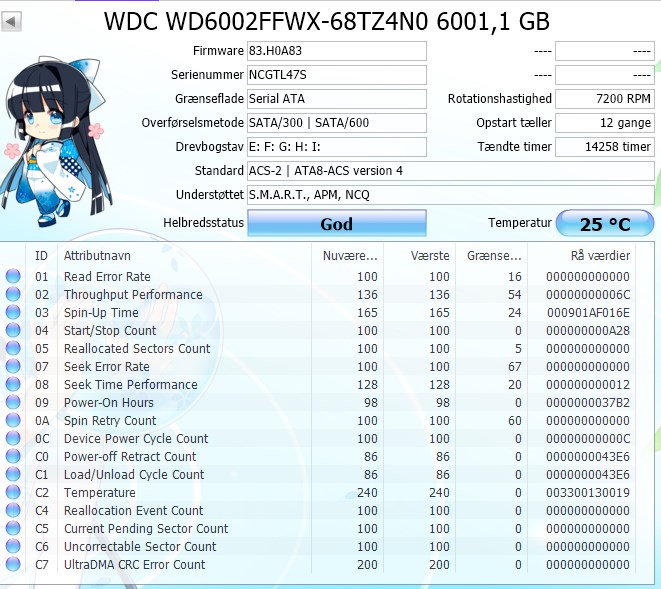Click the Shizuku anime character image

[55, 141]
